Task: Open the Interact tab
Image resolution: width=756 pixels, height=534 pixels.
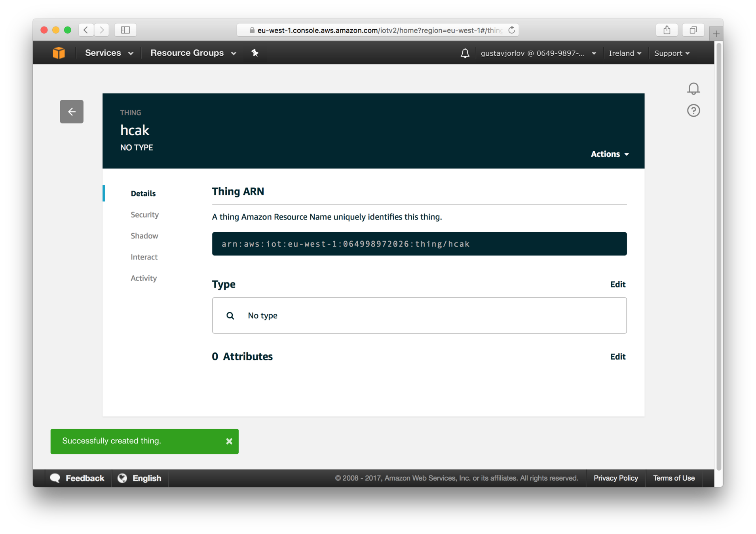Action: pyautogui.click(x=144, y=257)
